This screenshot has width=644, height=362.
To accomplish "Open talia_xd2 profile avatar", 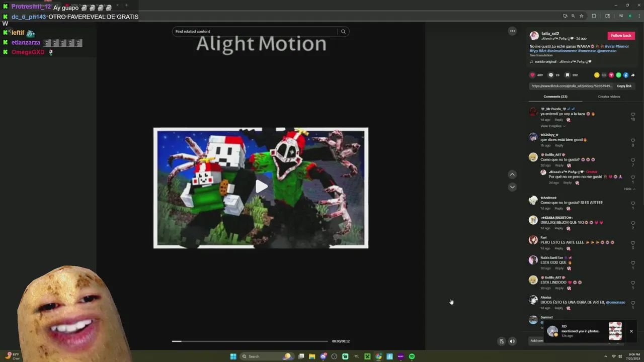I will coord(534,36).
